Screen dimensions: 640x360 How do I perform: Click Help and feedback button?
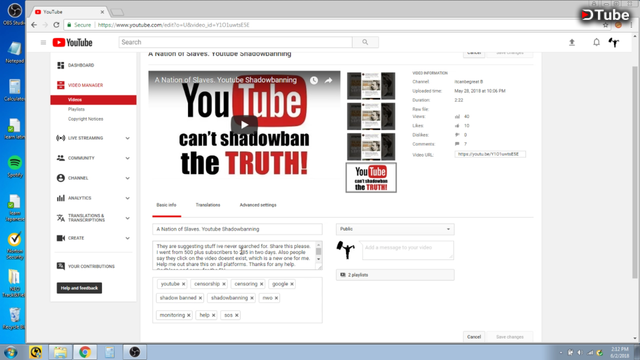coord(79,288)
